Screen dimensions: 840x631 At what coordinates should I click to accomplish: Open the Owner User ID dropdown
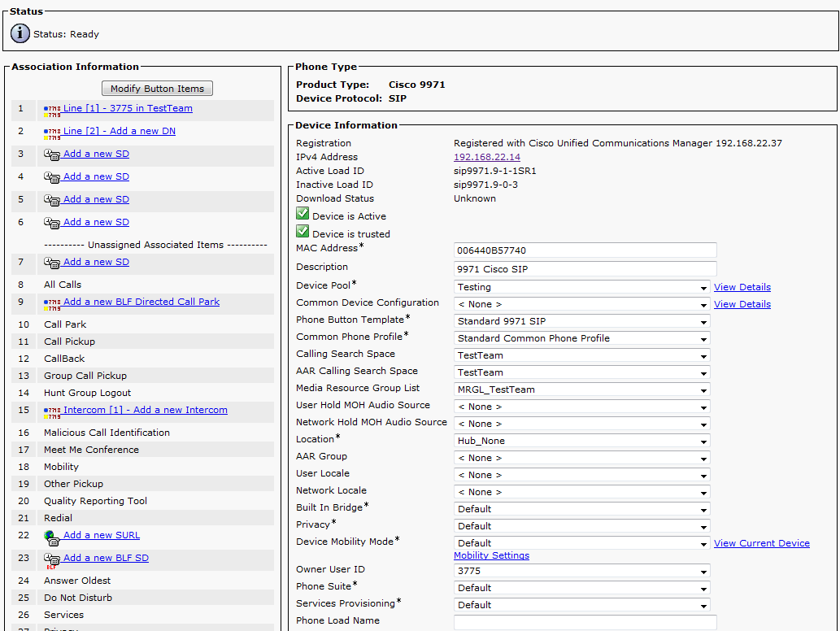(x=581, y=571)
